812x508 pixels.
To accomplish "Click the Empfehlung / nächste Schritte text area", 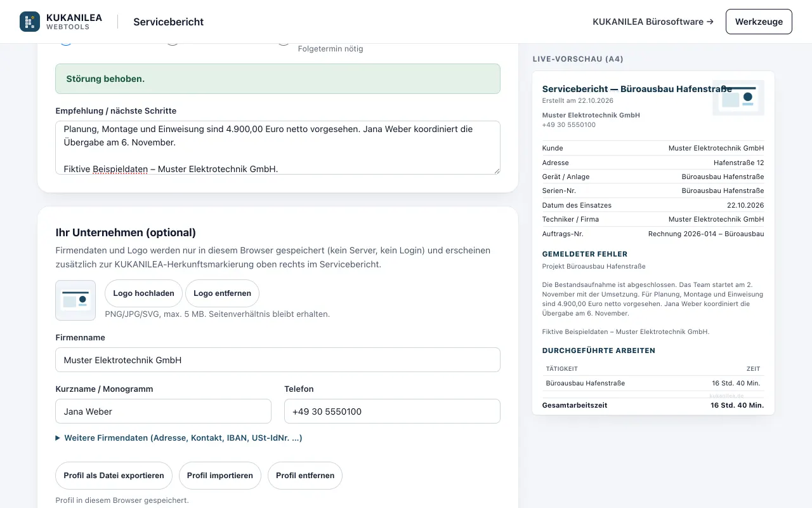I will [x=278, y=147].
